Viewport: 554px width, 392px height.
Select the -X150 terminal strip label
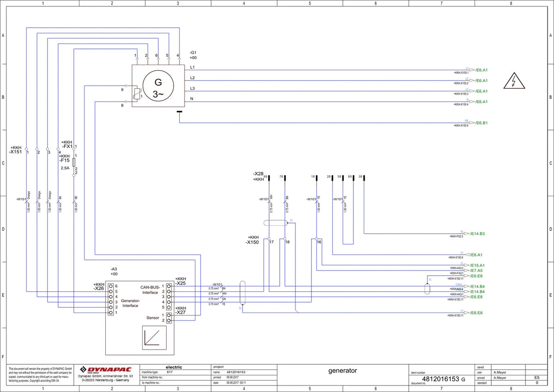253,241
